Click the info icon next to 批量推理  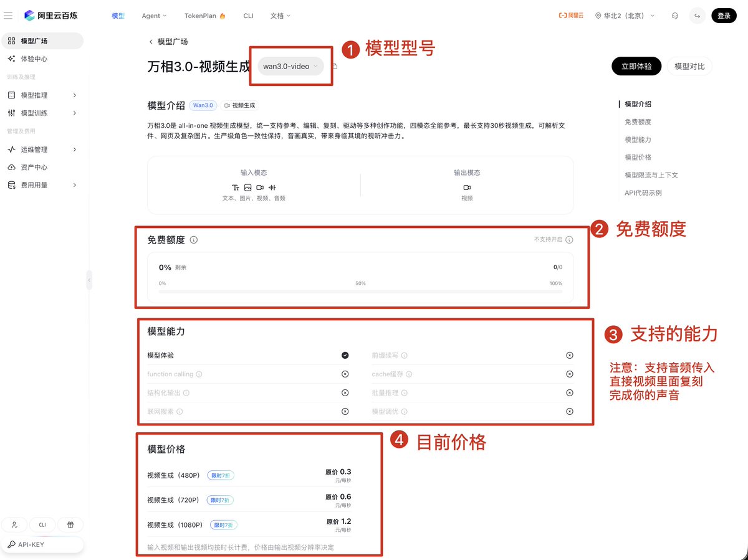point(404,393)
